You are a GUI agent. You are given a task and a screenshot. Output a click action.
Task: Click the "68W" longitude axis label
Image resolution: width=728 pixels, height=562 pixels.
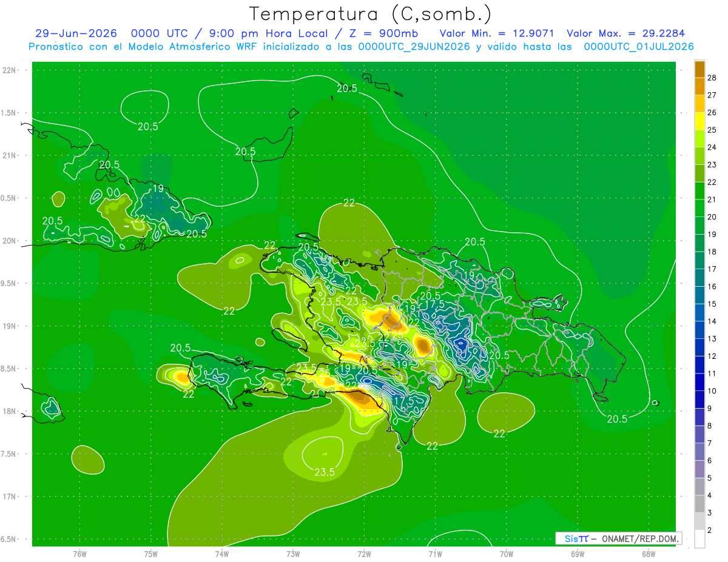649,554
